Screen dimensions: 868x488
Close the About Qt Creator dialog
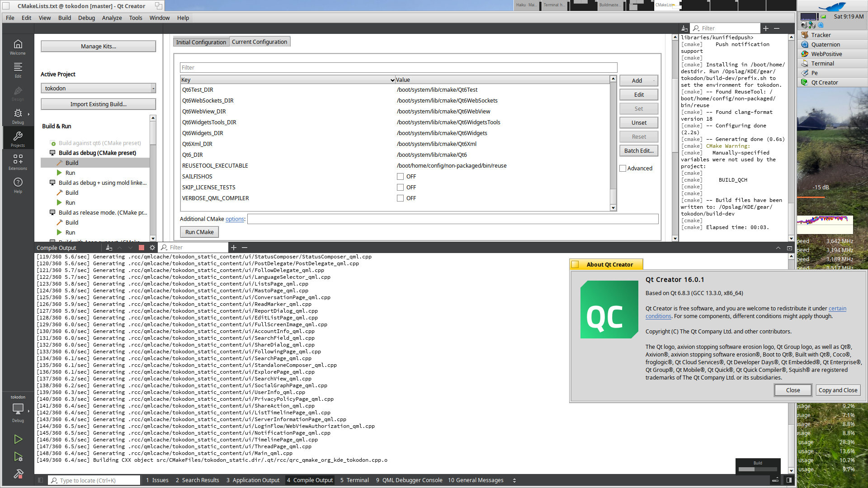click(x=793, y=390)
